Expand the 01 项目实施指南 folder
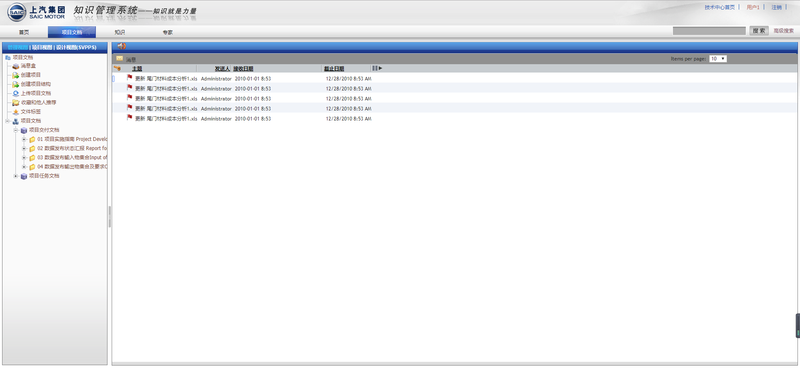 pos(24,139)
